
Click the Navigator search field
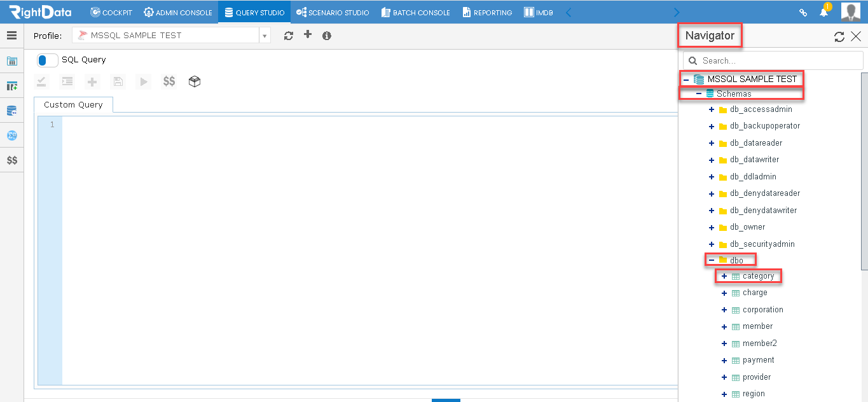tap(773, 60)
